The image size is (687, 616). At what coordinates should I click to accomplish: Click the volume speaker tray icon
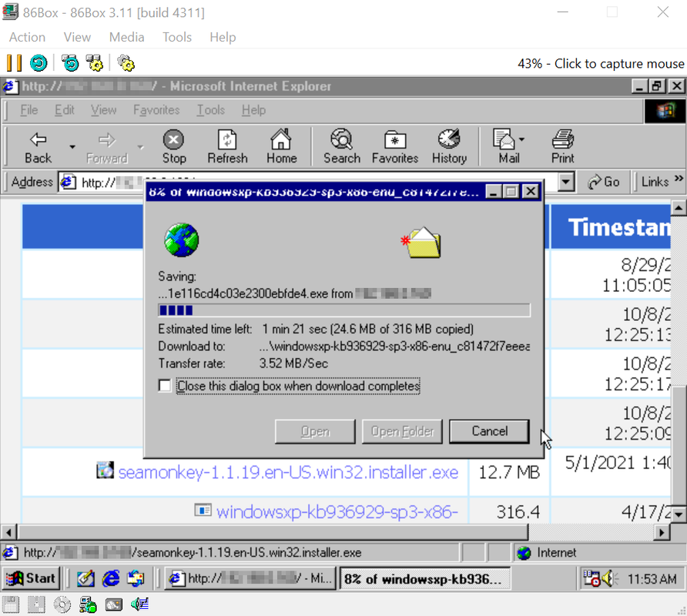click(610, 579)
